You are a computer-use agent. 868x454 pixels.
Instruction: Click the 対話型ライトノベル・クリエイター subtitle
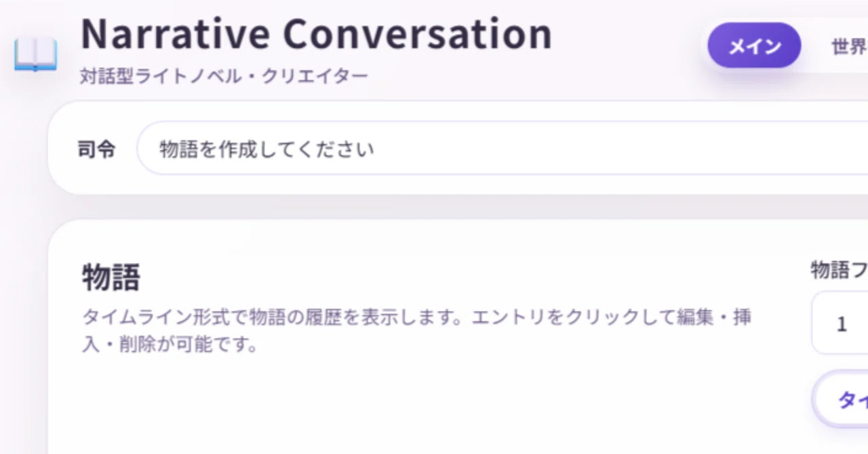(224, 76)
